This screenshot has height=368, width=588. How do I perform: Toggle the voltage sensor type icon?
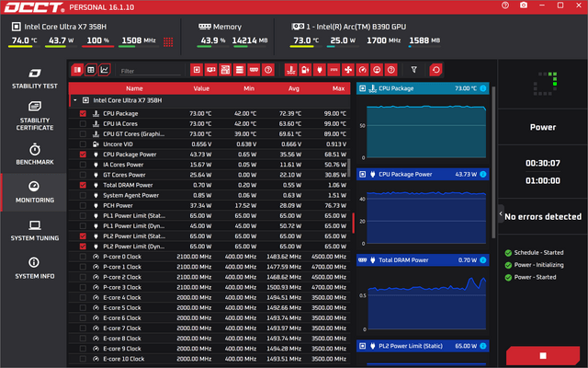(305, 70)
